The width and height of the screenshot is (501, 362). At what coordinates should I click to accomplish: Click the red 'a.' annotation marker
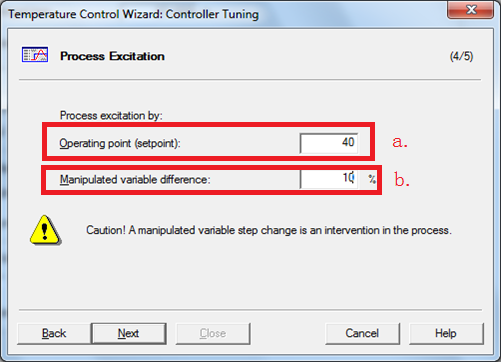400,142
